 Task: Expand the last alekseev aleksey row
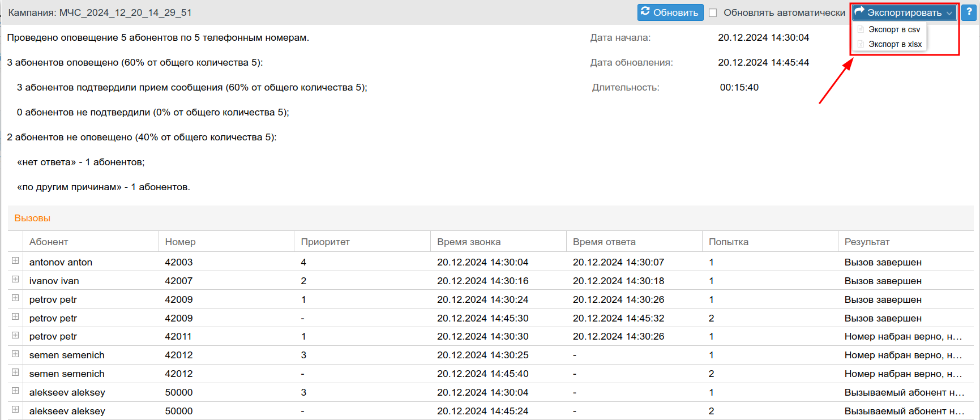(x=15, y=410)
